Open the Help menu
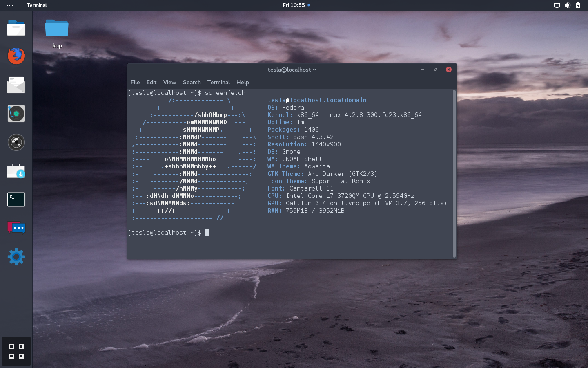 (x=243, y=82)
